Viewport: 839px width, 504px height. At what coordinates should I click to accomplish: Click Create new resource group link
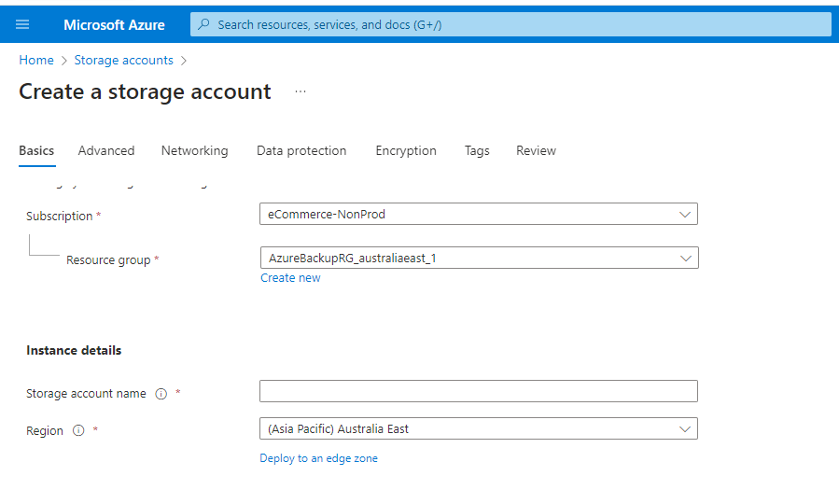coord(290,278)
